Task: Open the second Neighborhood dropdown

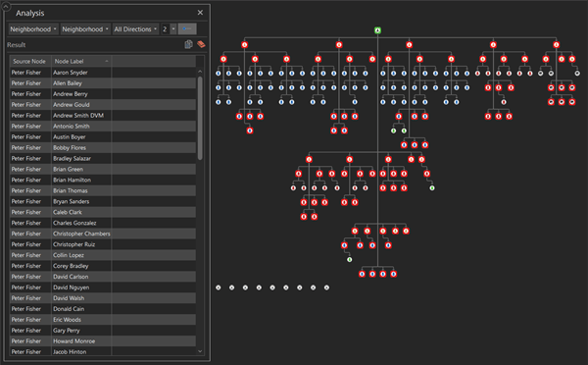Action: tap(85, 28)
